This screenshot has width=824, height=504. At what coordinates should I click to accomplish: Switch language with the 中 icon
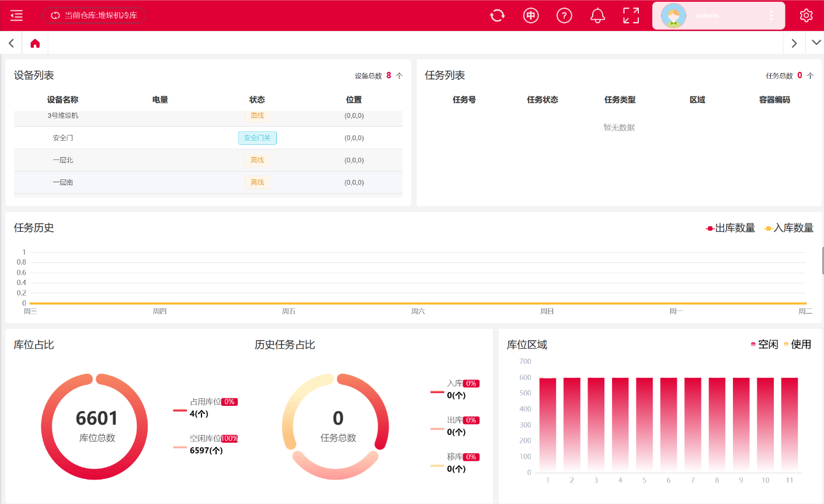[x=530, y=16]
